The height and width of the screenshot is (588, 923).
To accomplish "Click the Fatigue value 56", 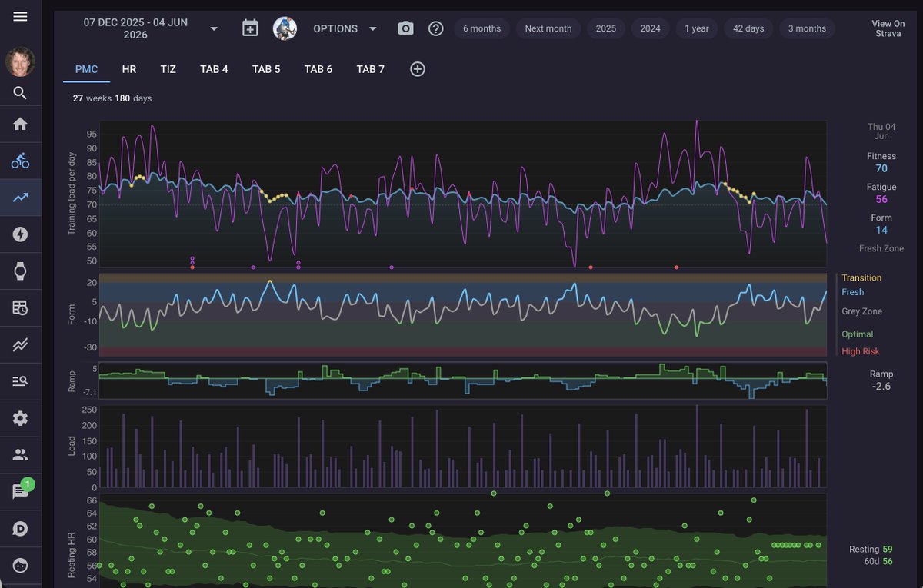I will (x=881, y=199).
